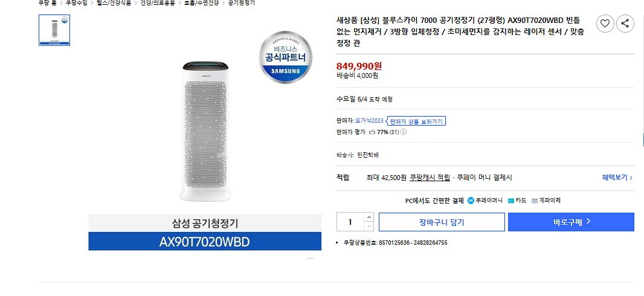Screen dimensions: 644x296
Task: Open seller 오가닉2023 link
Action: 369,121
